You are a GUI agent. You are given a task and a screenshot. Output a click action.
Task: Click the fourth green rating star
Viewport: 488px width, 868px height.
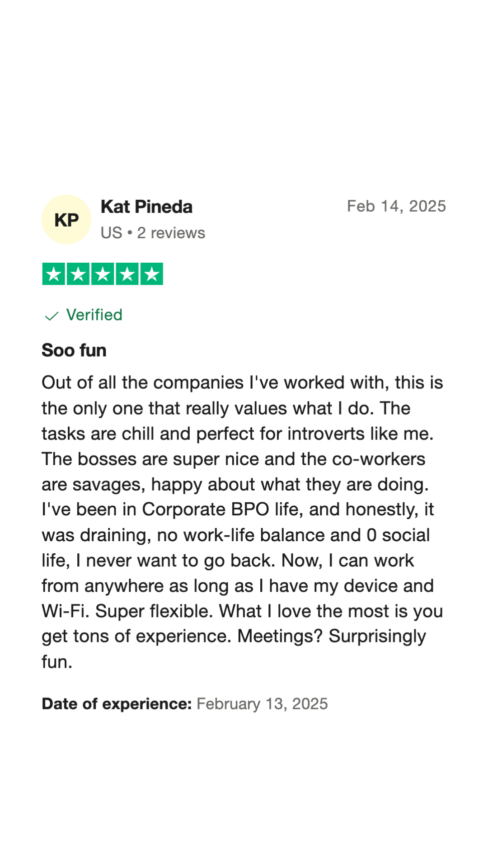pos(127,274)
